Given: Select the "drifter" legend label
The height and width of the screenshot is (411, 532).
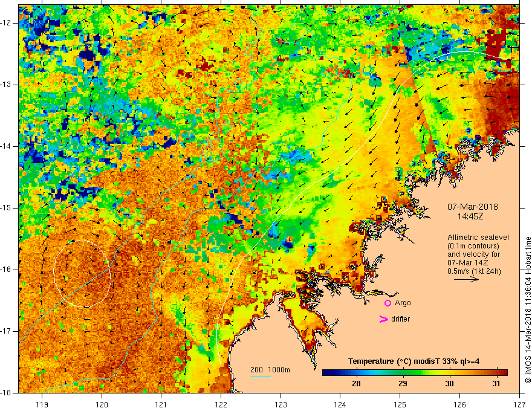Looking at the screenshot, I should coord(403,319).
